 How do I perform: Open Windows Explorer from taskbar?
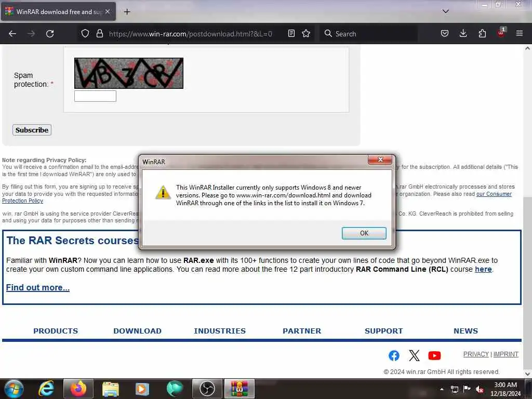pos(111,389)
